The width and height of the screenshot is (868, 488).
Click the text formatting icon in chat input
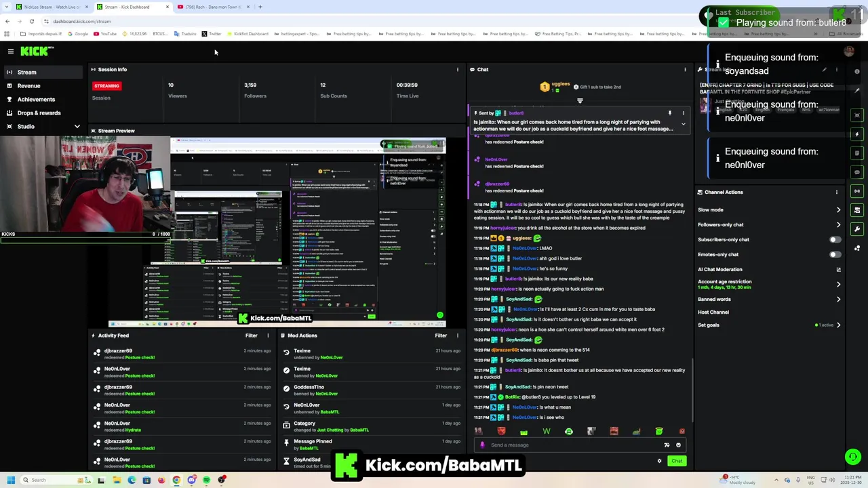(667, 445)
